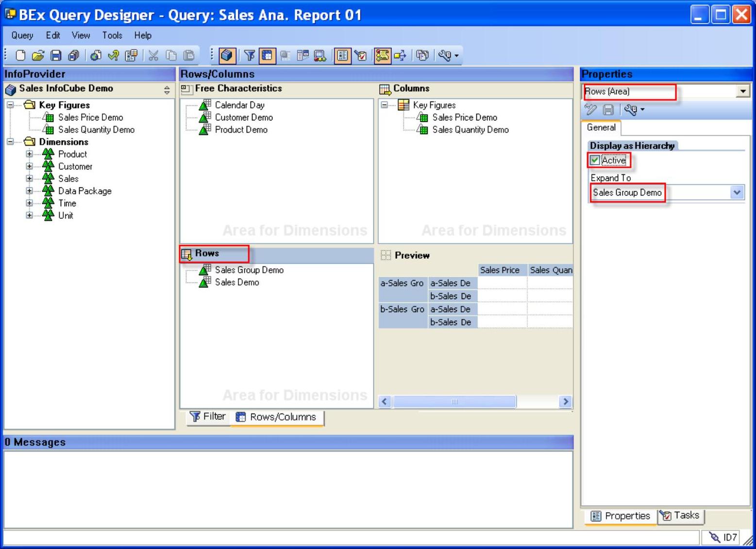Click the Rows/Columns toolbar icon
The image size is (756, 549).
click(267, 55)
